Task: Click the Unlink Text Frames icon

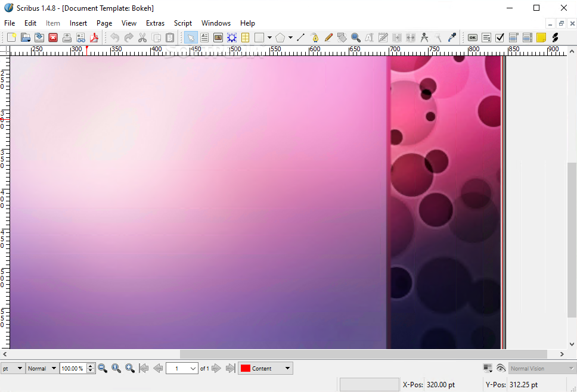Action: [x=410, y=38]
